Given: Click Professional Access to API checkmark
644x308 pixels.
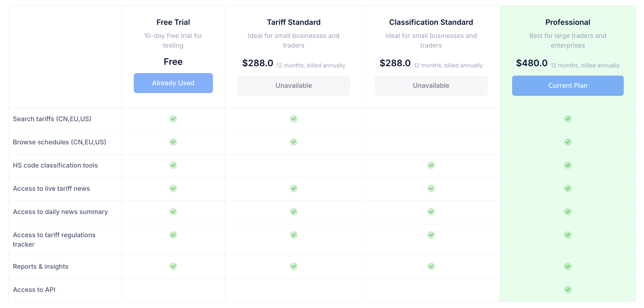Looking at the screenshot, I should coord(568,290).
